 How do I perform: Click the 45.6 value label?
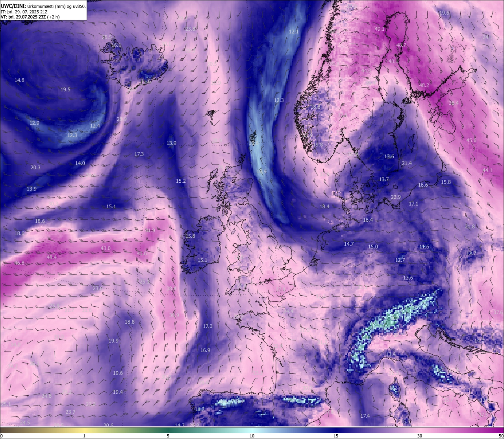point(471,140)
